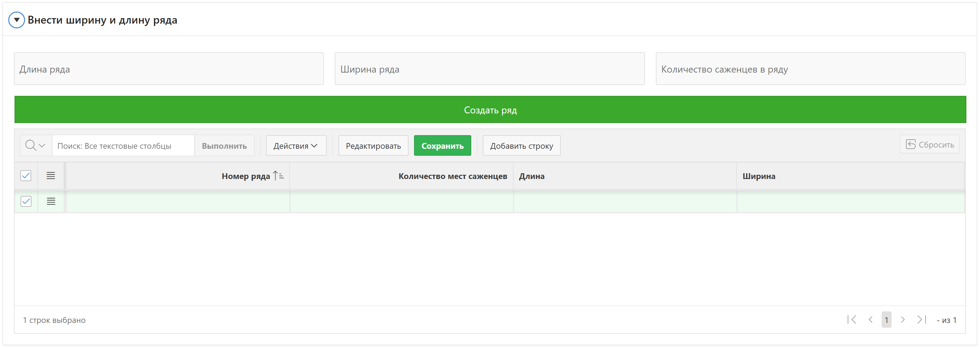Go to previous page arrow
This screenshot has width=980, height=348.
click(x=870, y=320)
